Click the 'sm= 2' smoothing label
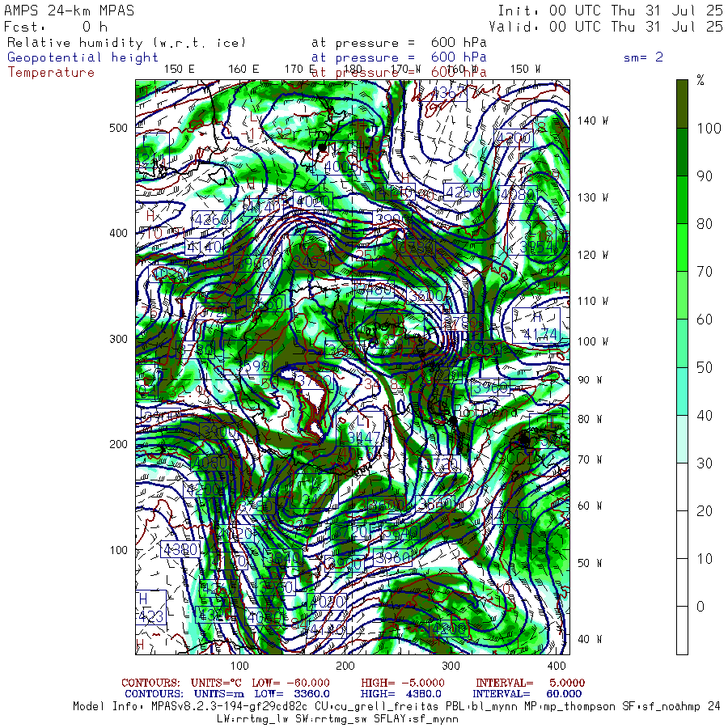The height and width of the screenshot is (728, 728). coord(643,57)
